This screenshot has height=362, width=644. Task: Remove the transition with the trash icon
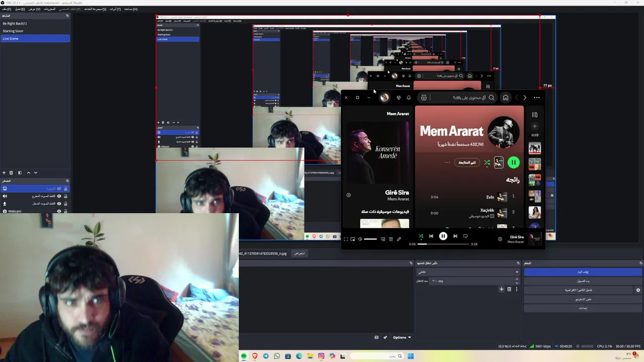click(509, 289)
